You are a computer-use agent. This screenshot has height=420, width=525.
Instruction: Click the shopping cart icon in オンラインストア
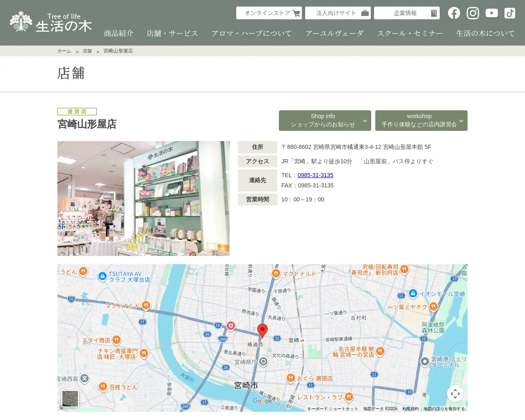point(296,13)
